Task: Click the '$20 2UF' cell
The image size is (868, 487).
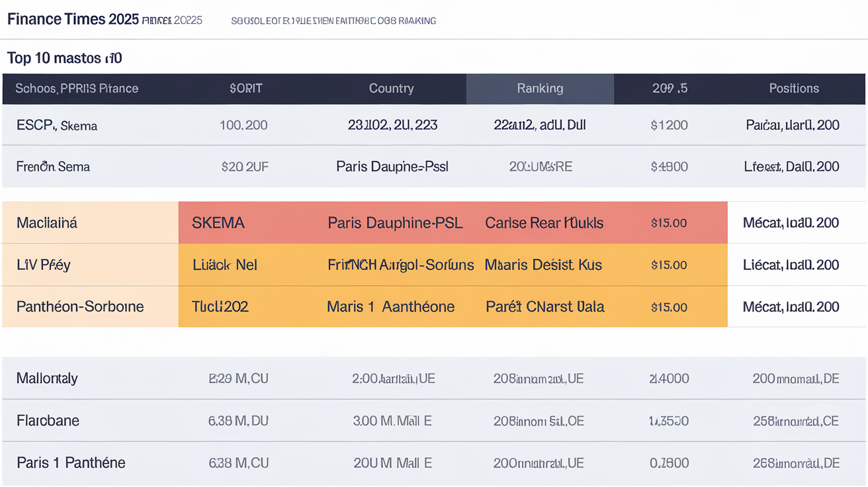Action: pyautogui.click(x=245, y=167)
